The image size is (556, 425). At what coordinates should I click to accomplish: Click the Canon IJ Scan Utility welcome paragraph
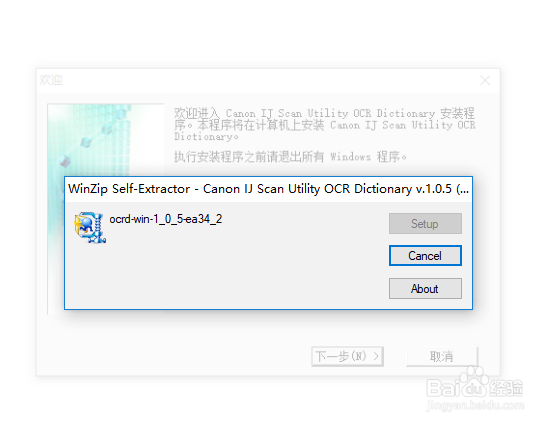(x=324, y=124)
